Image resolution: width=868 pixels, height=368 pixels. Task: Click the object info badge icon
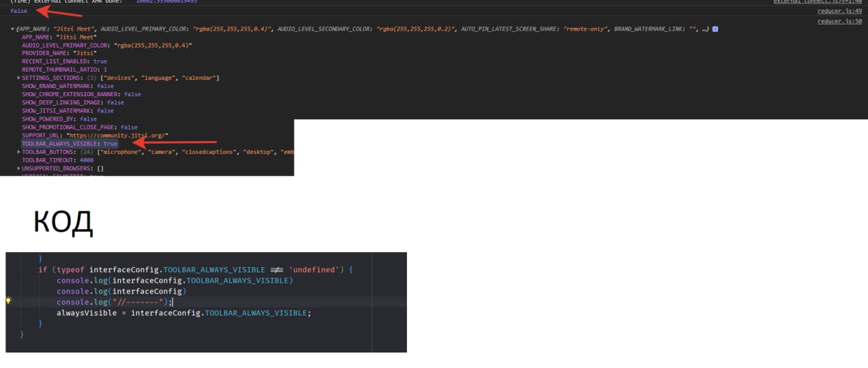[715, 29]
